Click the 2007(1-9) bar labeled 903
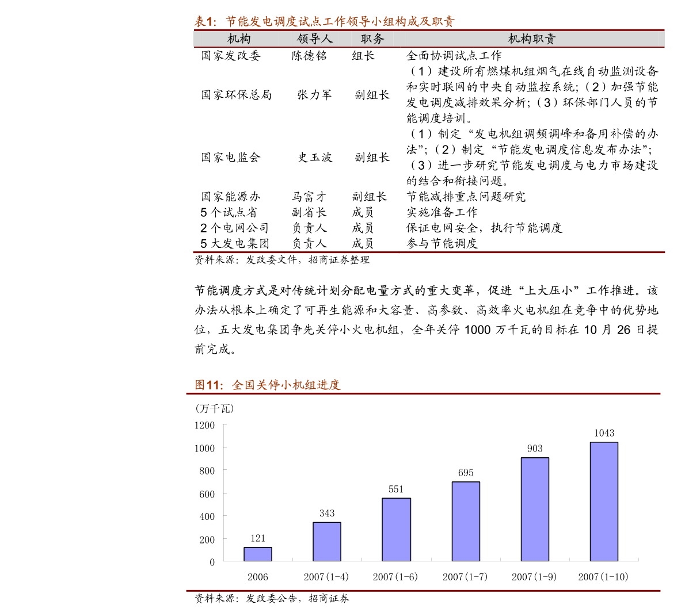685x616 pixels. pyautogui.click(x=535, y=510)
